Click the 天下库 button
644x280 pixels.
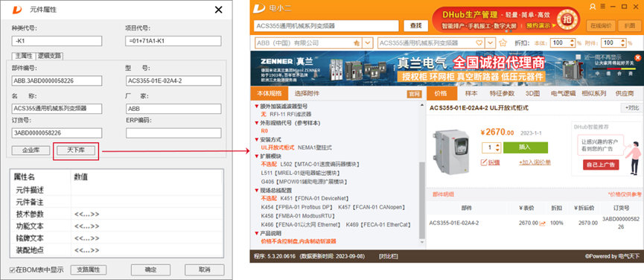tap(76, 150)
